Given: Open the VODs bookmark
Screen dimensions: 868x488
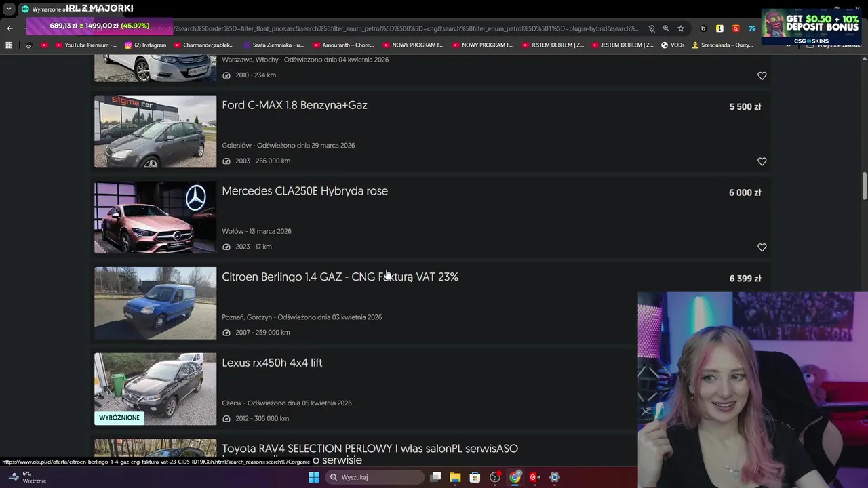Looking at the screenshot, I should coord(673,45).
